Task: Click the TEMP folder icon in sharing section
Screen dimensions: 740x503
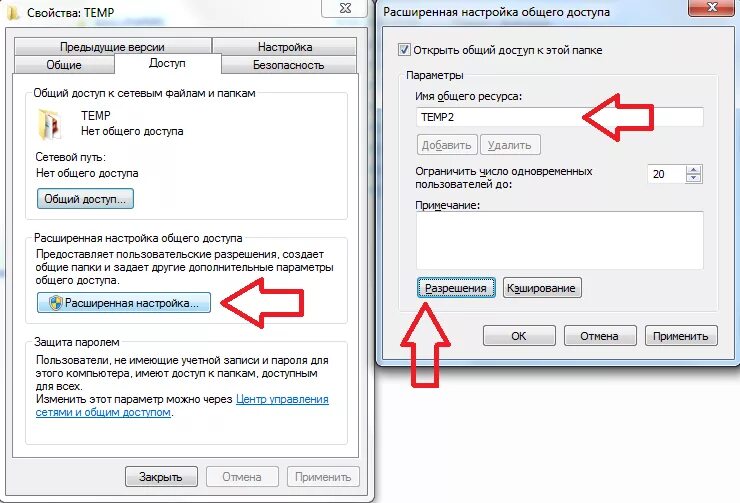Action: (49, 124)
